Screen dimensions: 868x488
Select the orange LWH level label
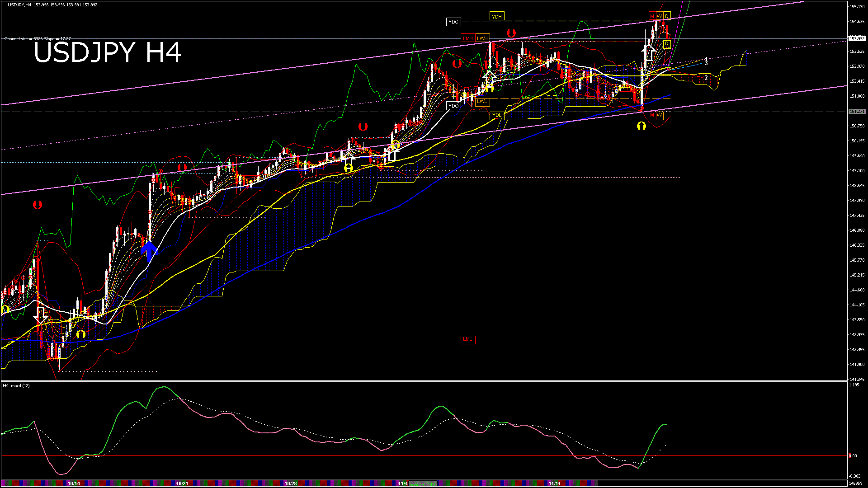482,38
